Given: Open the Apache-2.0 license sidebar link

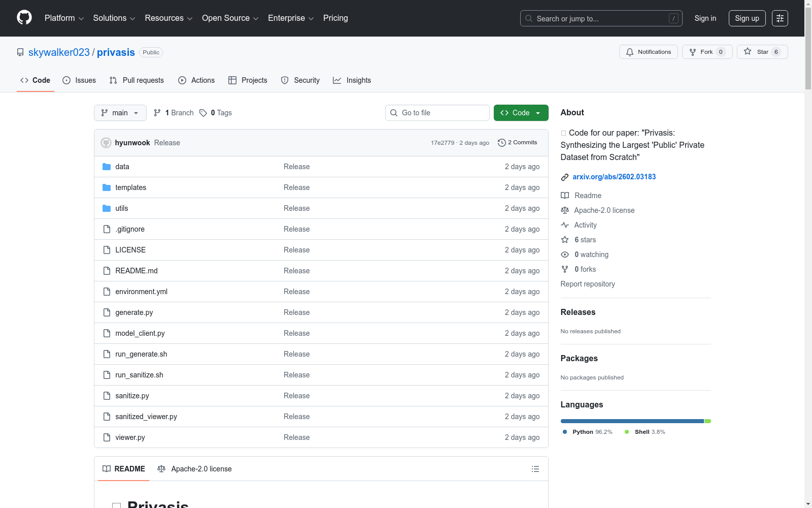Looking at the screenshot, I should point(598,210).
